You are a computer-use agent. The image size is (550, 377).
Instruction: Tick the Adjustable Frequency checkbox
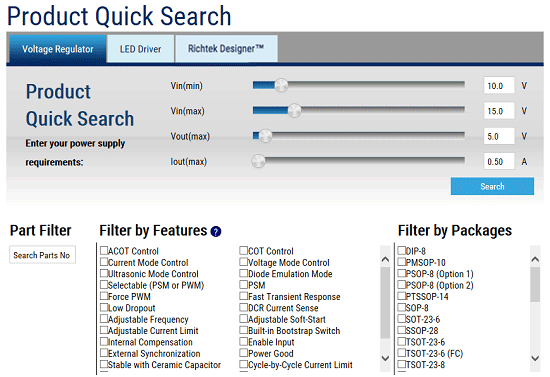104,318
